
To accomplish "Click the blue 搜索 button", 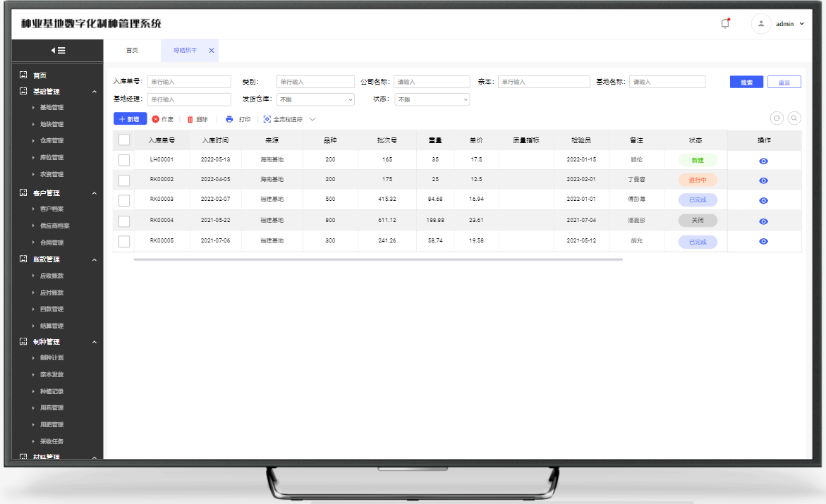I will point(746,82).
